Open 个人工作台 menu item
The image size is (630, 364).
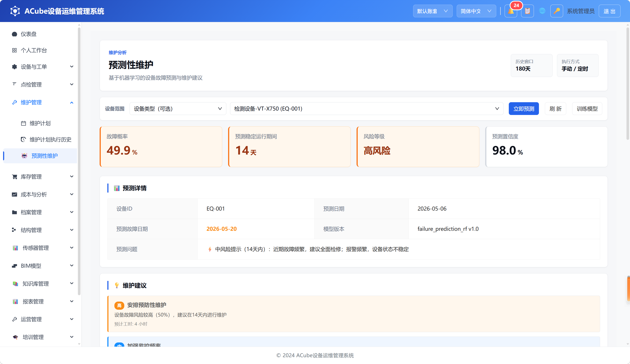point(40,50)
